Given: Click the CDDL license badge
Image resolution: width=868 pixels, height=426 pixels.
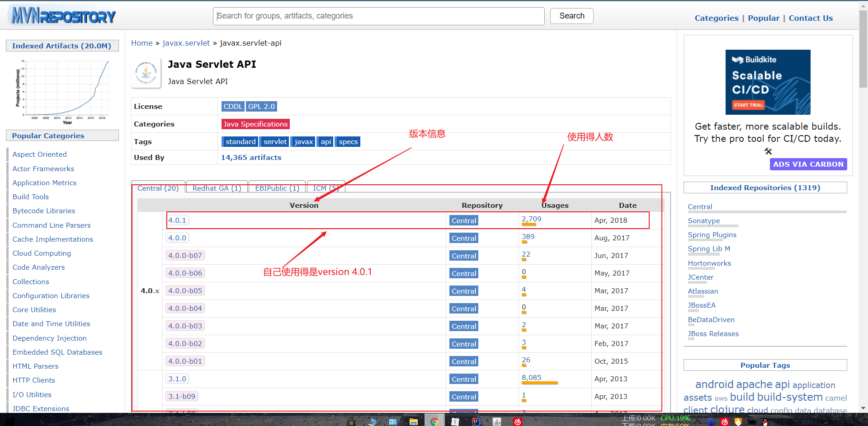Looking at the screenshot, I should (233, 106).
